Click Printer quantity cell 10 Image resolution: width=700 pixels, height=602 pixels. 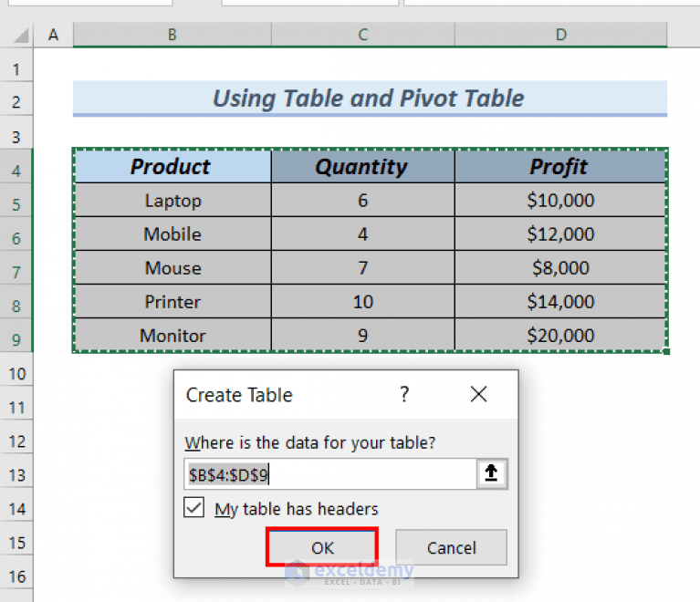(362, 302)
